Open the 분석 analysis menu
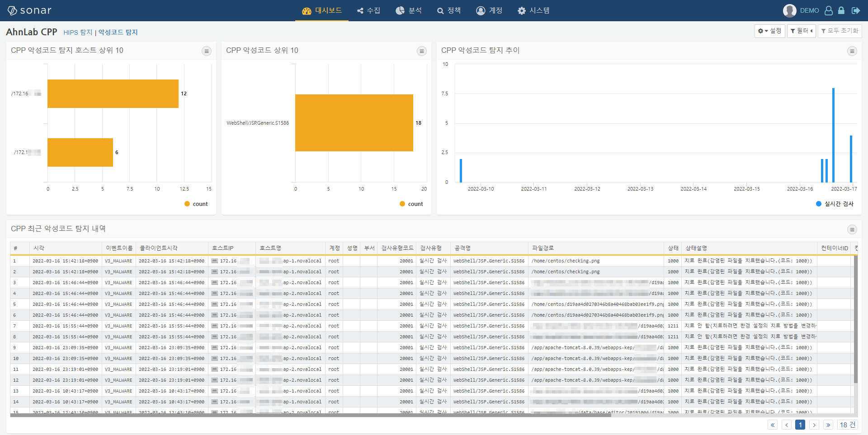Viewport: 868px width, 435px height. [x=409, y=10]
